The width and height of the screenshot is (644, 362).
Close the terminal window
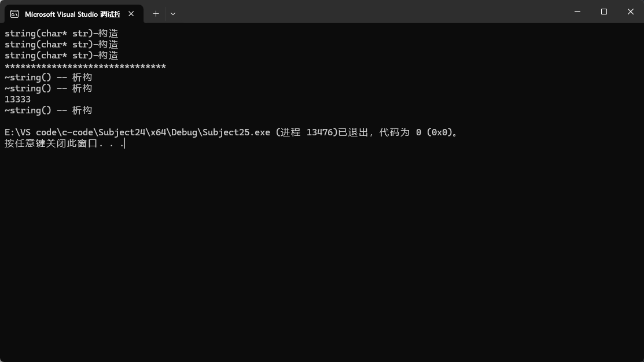631,12
